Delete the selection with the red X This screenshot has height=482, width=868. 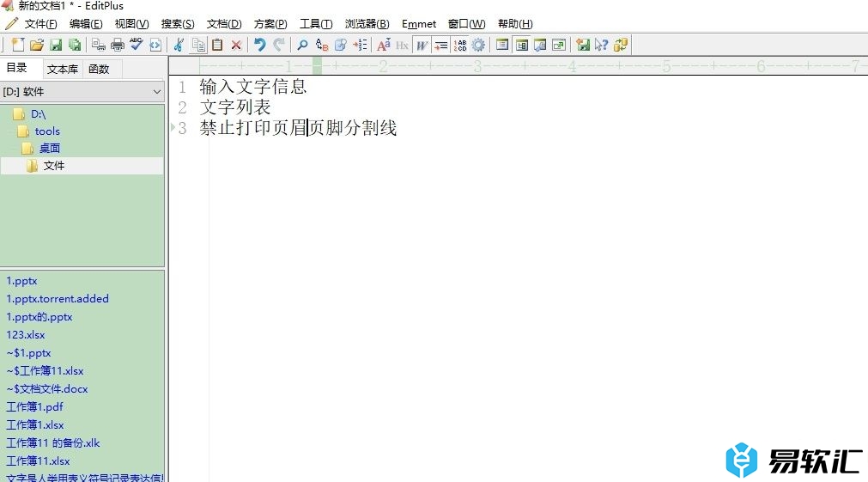236,45
